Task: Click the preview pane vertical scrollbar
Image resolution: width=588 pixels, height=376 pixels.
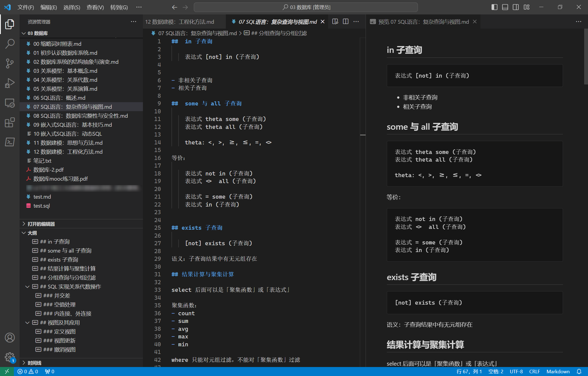Action: 586,57
